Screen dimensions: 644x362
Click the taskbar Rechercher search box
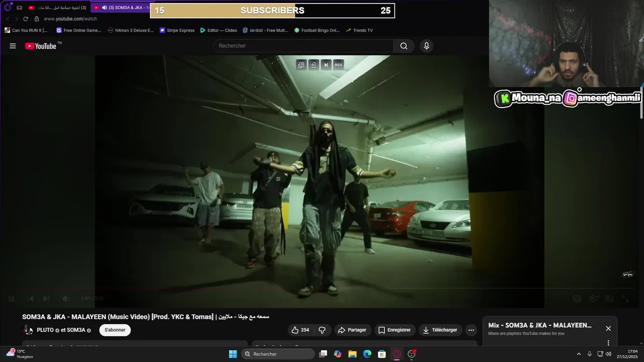(x=278, y=354)
